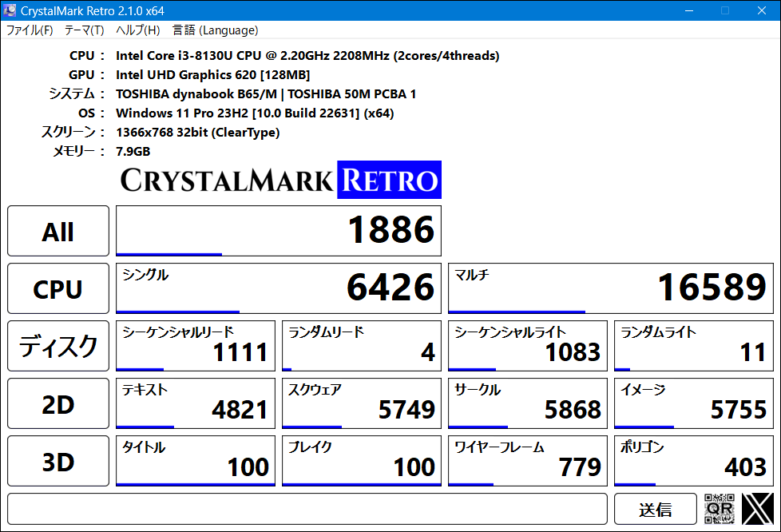Open the テーマ(T) menu
The width and height of the screenshot is (781, 532).
[x=84, y=30]
